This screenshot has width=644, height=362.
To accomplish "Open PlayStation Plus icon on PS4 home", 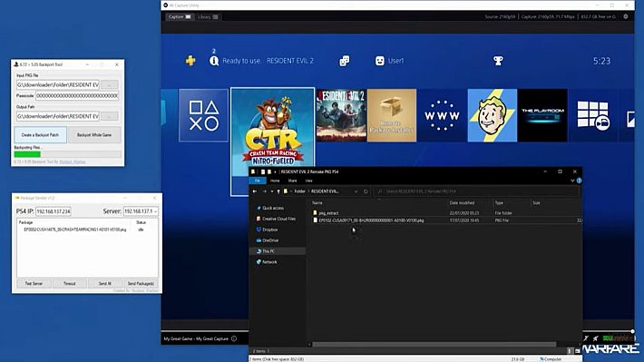I will (190, 61).
